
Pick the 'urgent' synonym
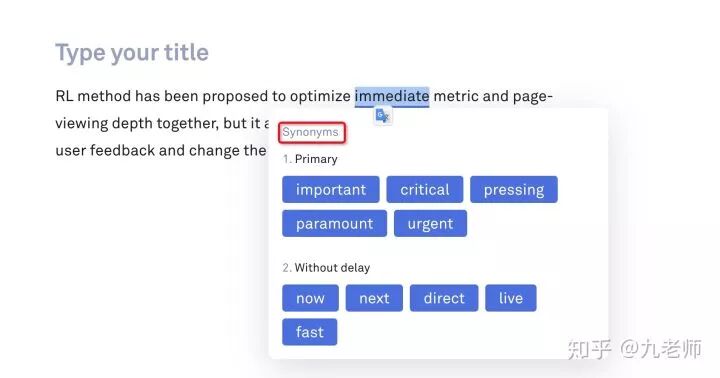click(430, 223)
